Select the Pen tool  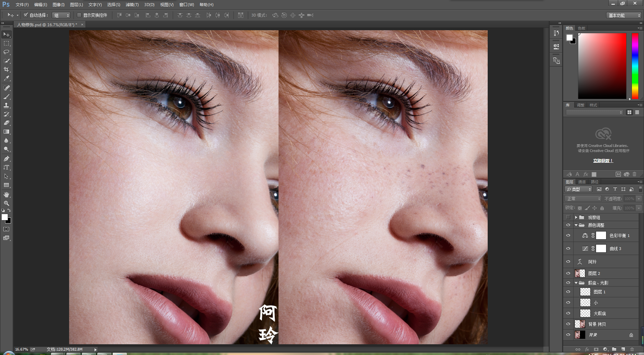tap(6, 159)
